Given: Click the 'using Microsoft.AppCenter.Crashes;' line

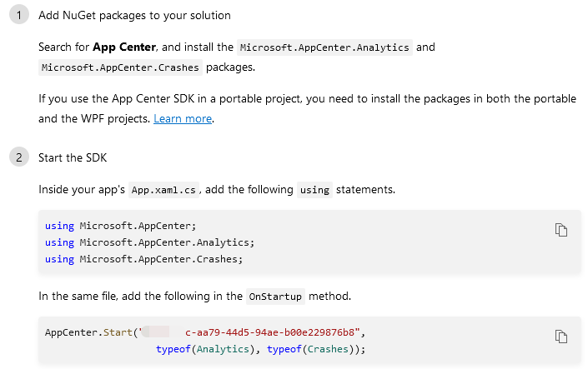Looking at the screenshot, I should click(144, 259).
